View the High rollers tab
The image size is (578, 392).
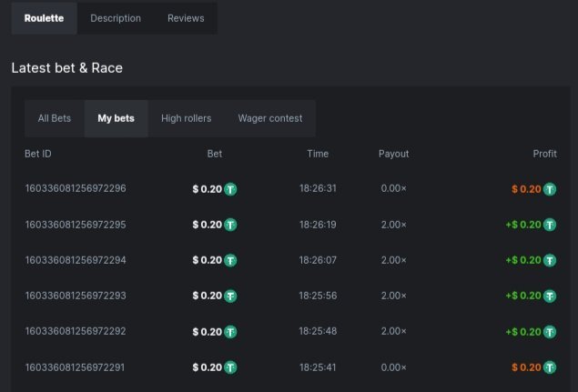[186, 118]
